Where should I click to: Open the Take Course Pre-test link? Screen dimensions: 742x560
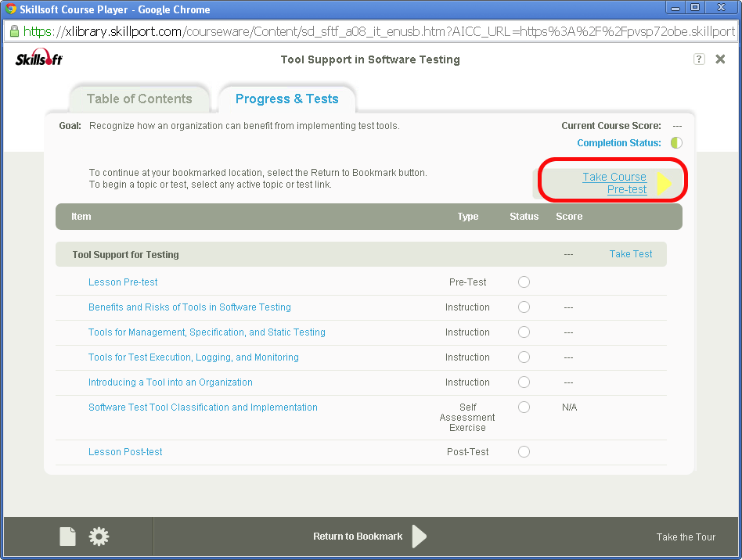tap(614, 183)
